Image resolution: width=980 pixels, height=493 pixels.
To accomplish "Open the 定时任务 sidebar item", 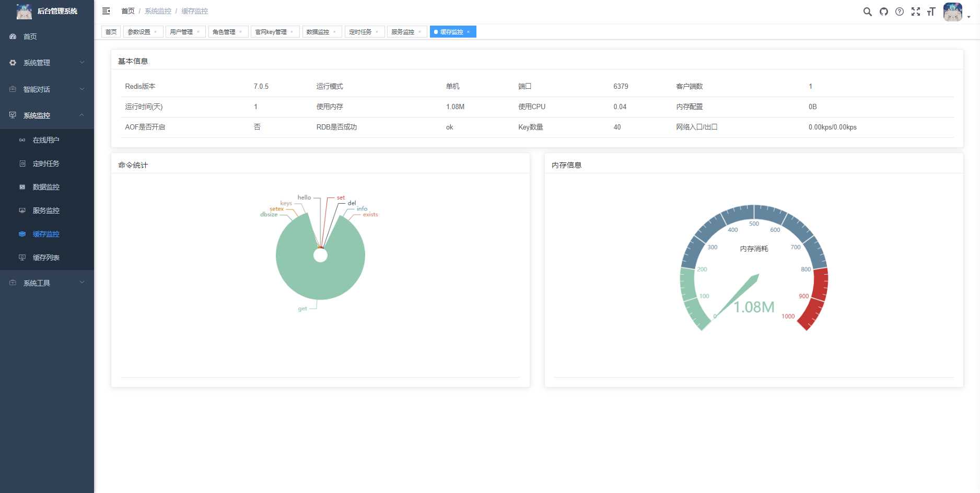I will 45,163.
